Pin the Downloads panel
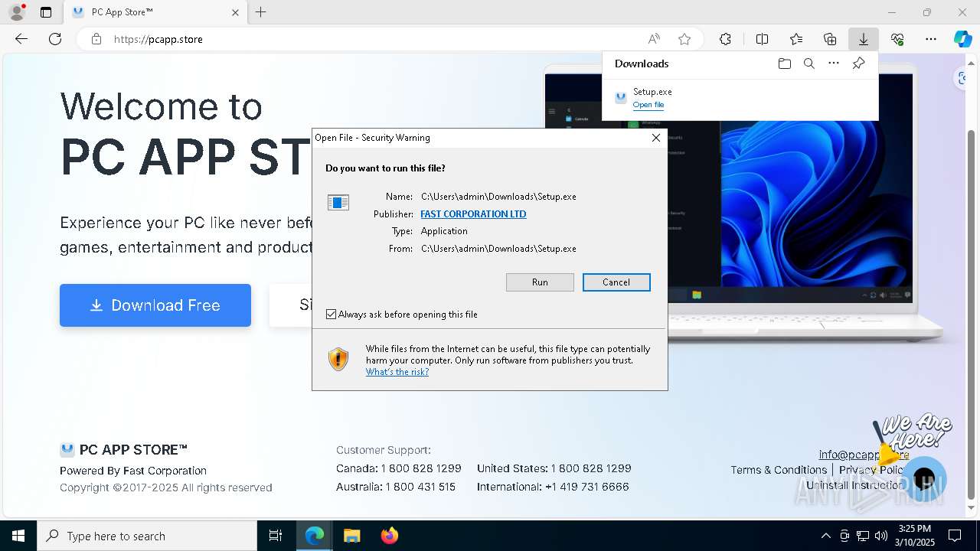Screen dimensions: 980x551 (x=858, y=64)
